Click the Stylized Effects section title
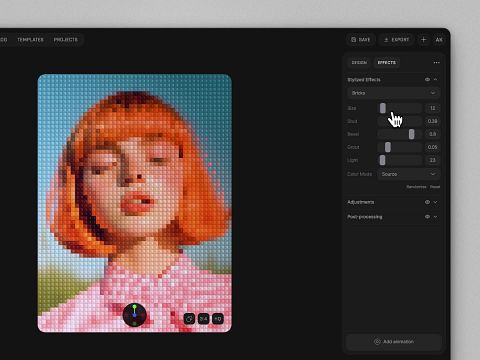The width and height of the screenshot is (480, 360). (364, 80)
